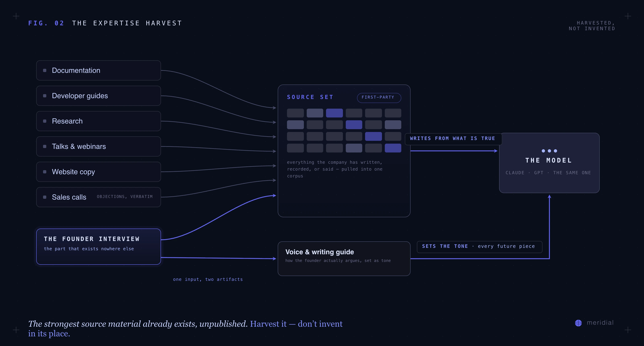Click the meridial globe logo icon
This screenshot has width=644, height=346.
tap(578, 323)
